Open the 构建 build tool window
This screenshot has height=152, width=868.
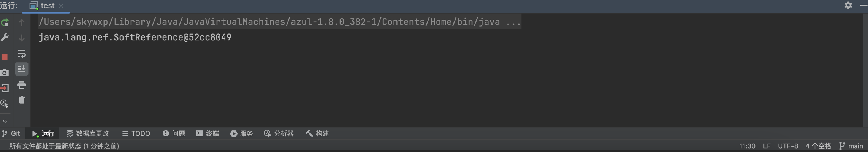(317, 133)
